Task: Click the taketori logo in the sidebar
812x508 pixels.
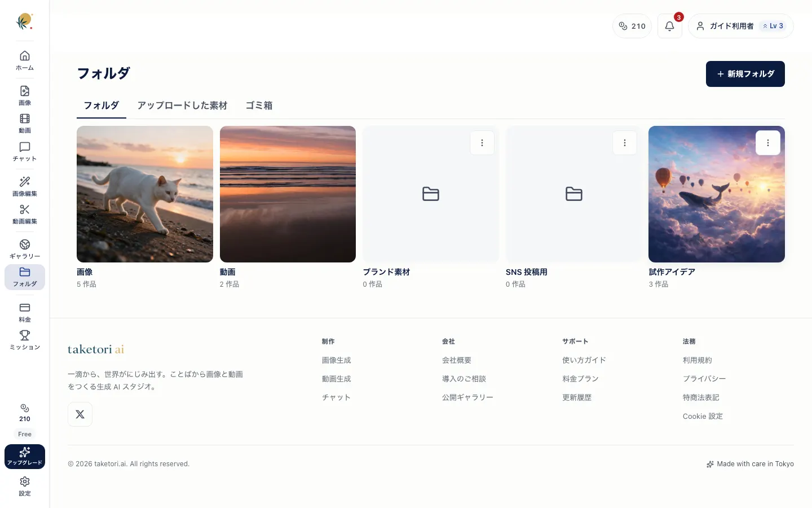Action: coord(24,21)
